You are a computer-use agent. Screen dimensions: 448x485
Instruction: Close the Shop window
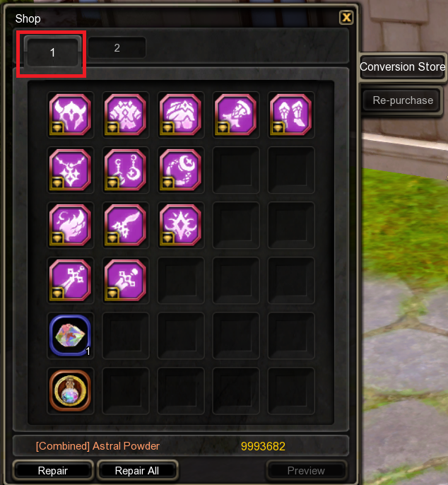[x=346, y=17]
